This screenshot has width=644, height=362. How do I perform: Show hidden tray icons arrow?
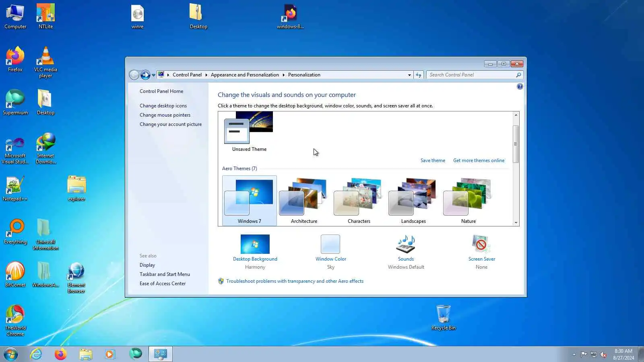(x=574, y=354)
